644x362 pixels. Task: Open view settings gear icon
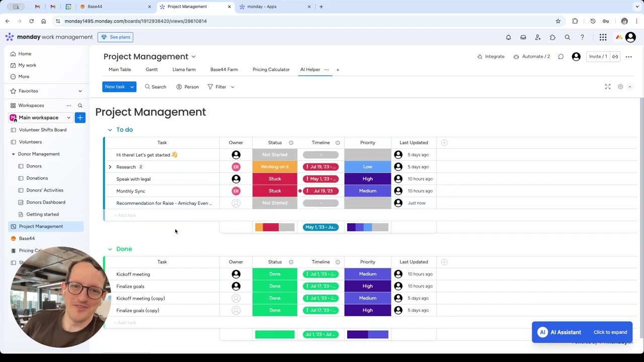coord(620,87)
